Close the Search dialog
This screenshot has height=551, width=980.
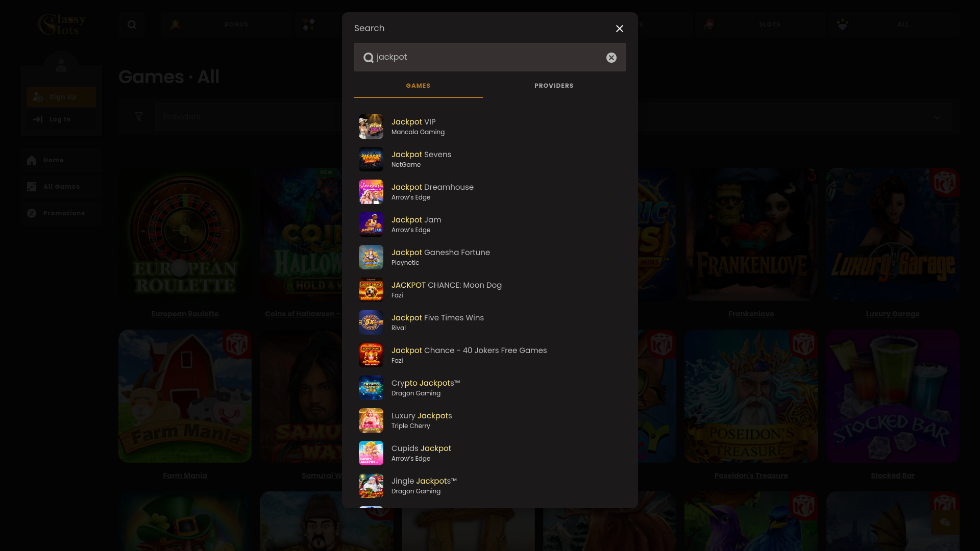pyautogui.click(x=619, y=29)
